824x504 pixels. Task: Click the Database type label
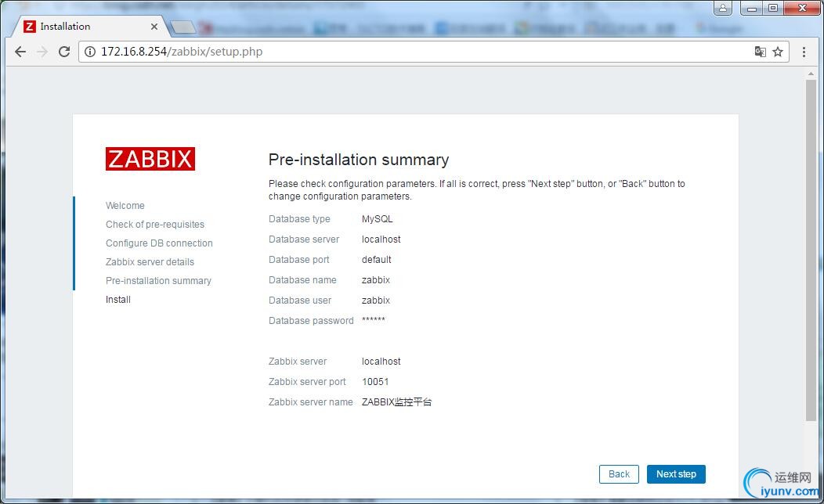(299, 219)
